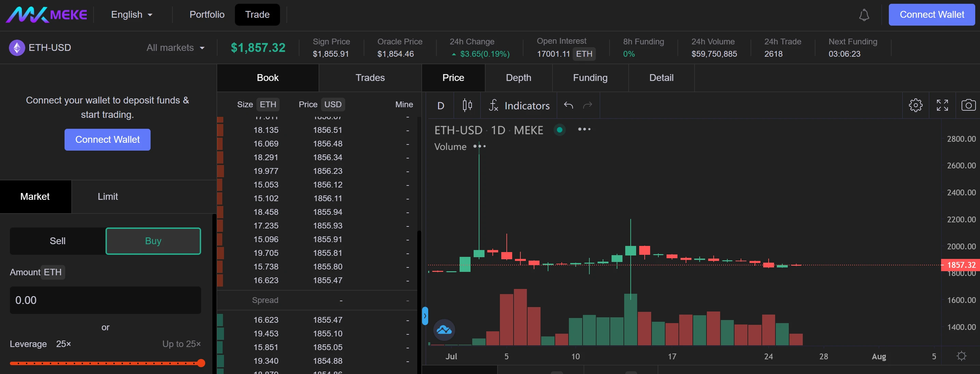The width and height of the screenshot is (980, 374).
Task: Switch to the Funding tab
Action: tap(590, 78)
